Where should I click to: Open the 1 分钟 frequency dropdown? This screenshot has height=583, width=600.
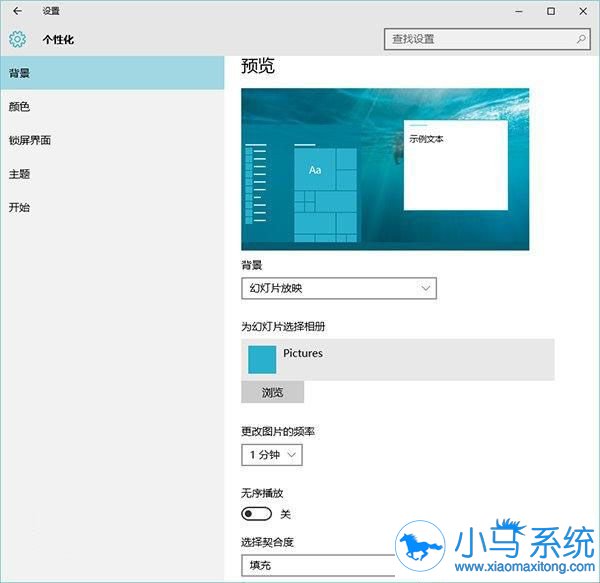click(x=272, y=455)
